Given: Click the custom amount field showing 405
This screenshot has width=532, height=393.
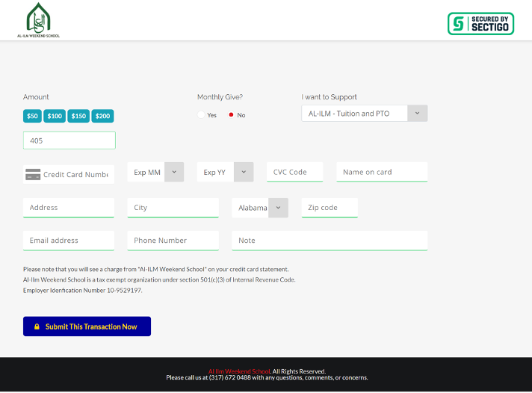Looking at the screenshot, I should [69, 140].
